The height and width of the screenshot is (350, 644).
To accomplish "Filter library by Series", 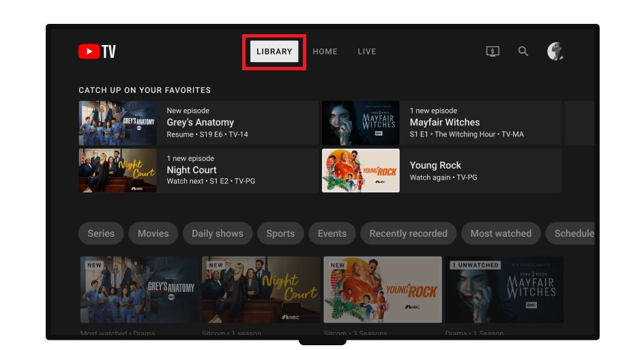I will tap(101, 233).
